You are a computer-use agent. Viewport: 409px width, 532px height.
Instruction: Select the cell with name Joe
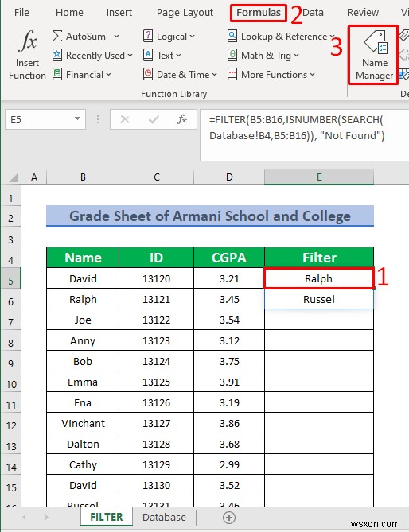tap(83, 320)
